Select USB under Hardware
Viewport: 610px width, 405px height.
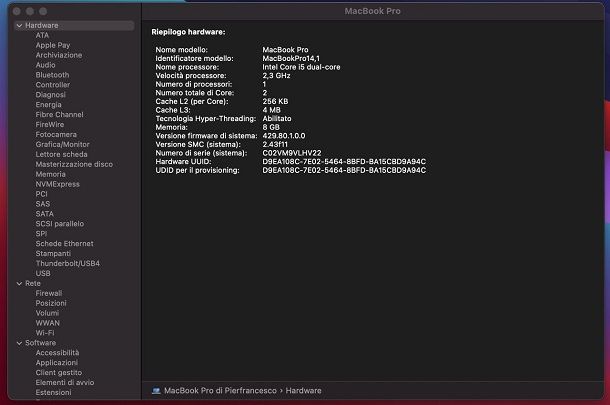(x=43, y=274)
